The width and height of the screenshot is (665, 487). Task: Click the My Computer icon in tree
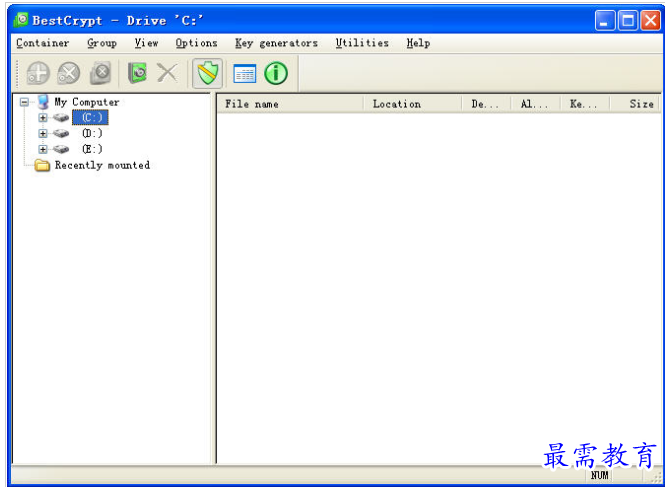click(43, 102)
